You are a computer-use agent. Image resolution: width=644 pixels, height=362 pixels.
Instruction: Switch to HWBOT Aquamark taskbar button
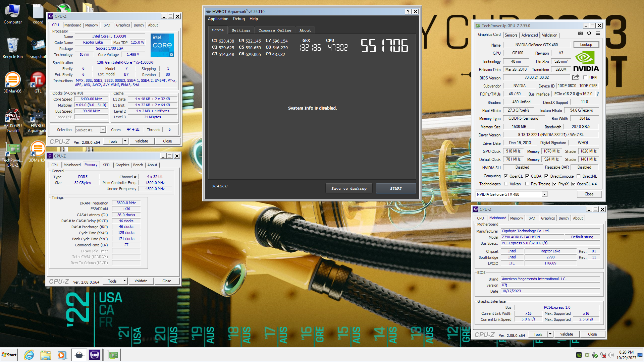point(79,355)
